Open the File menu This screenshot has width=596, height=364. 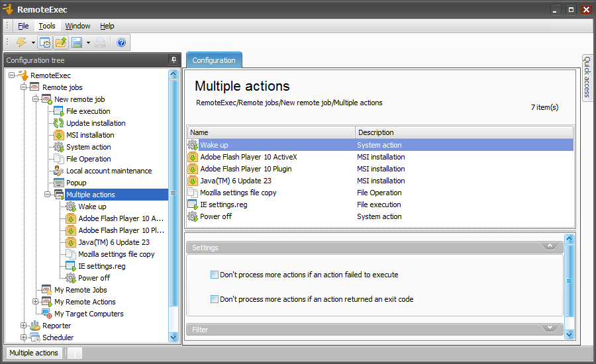23,26
